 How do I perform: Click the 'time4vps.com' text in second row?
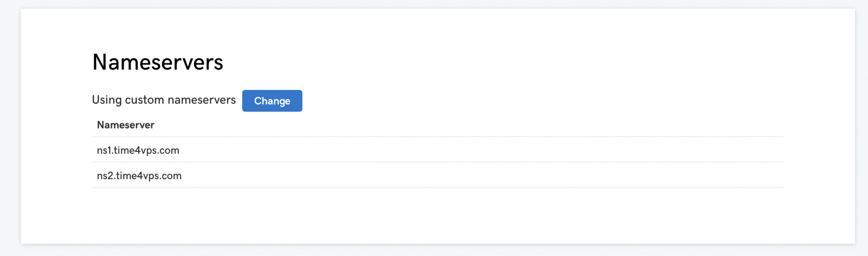click(149, 175)
